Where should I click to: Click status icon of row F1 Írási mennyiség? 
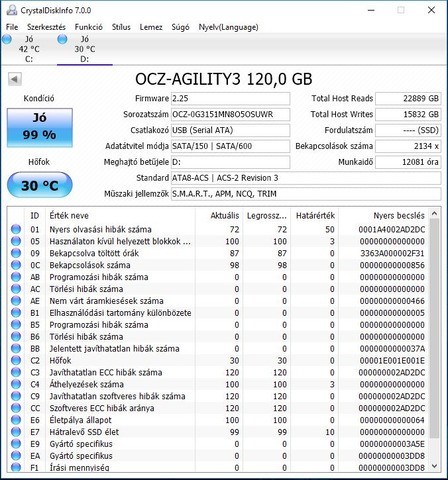point(16,467)
